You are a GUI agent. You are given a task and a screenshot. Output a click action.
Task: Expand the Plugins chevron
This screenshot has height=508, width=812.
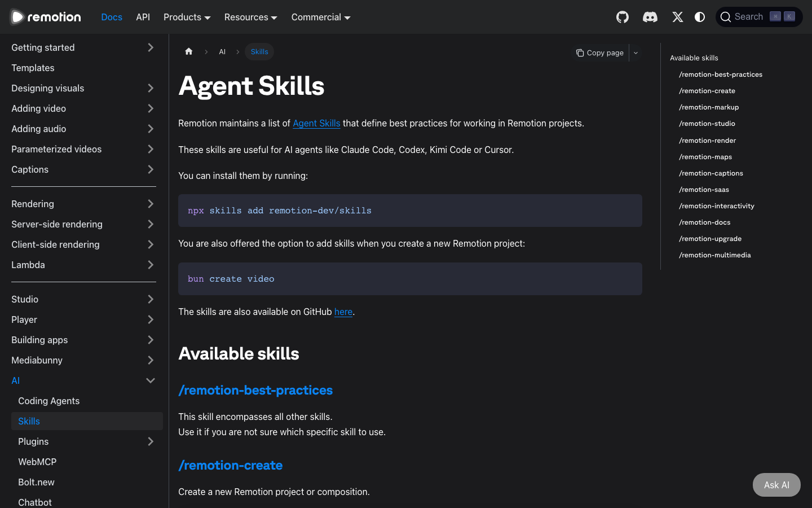[x=151, y=441]
